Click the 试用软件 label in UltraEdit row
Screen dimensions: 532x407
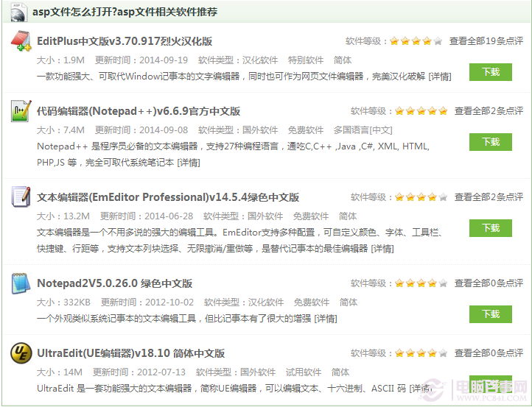point(304,372)
